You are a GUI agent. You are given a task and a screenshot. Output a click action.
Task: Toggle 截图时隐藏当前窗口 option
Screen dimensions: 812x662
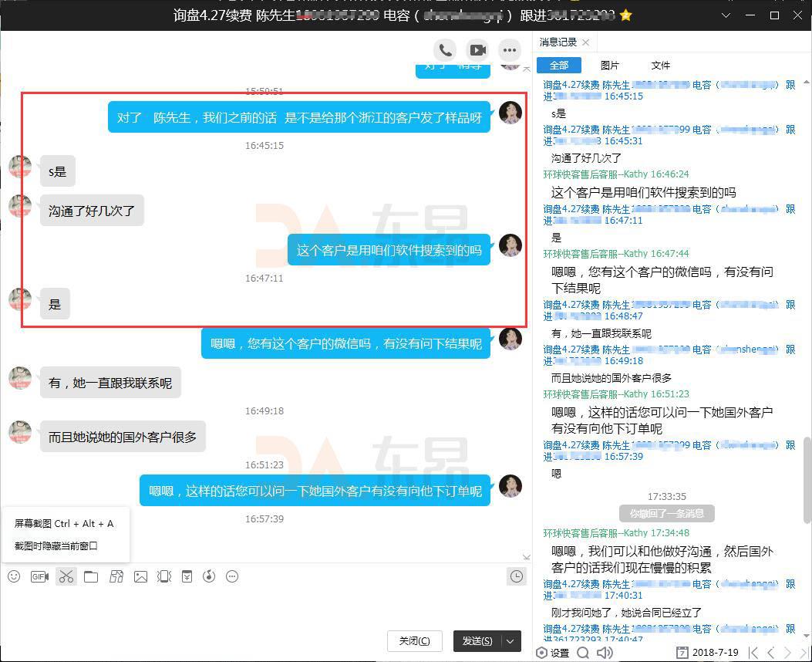56,545
